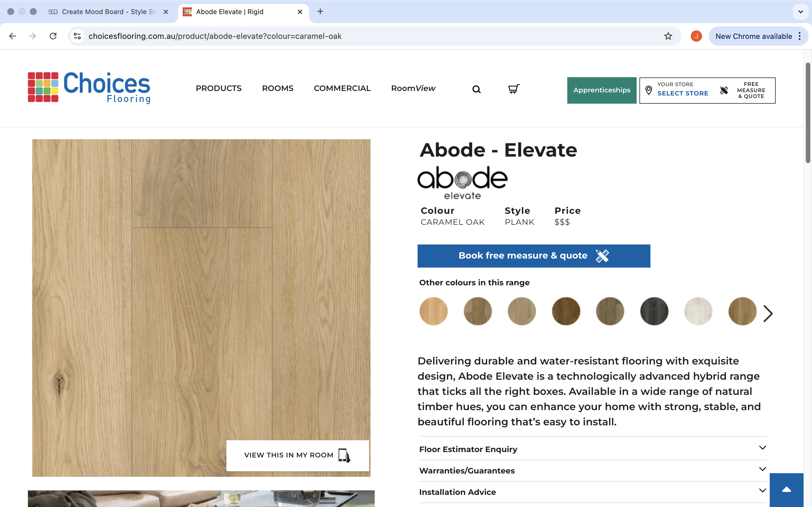Select the dark charcoal colour swatch
This screenshot has width=812, height=507.
[654, 311]
